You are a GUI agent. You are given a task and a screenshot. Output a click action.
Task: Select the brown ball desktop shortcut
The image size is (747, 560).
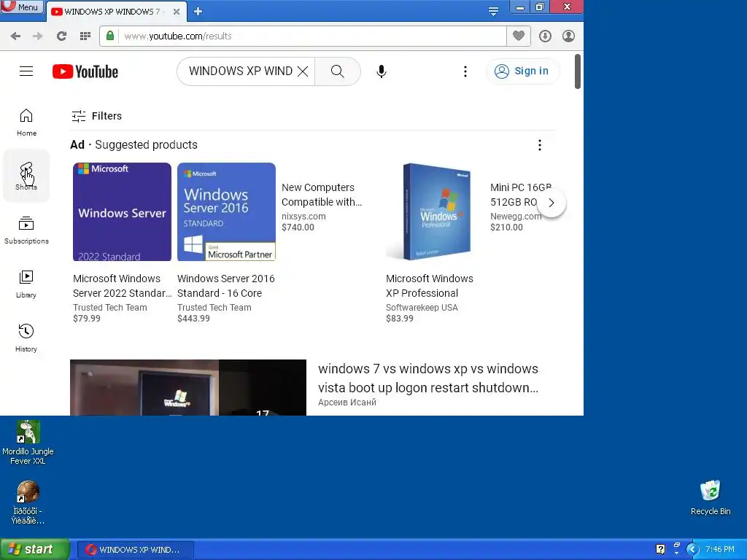click(x=28, y=502)
